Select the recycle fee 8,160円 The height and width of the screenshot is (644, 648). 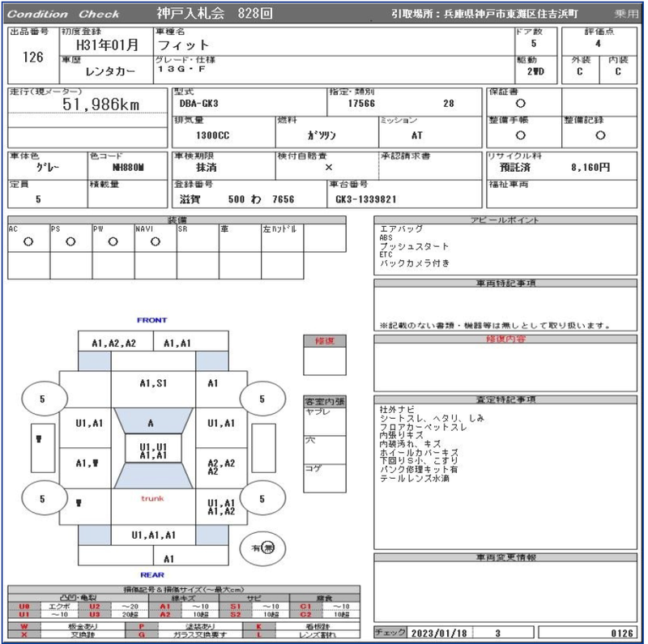590,168
